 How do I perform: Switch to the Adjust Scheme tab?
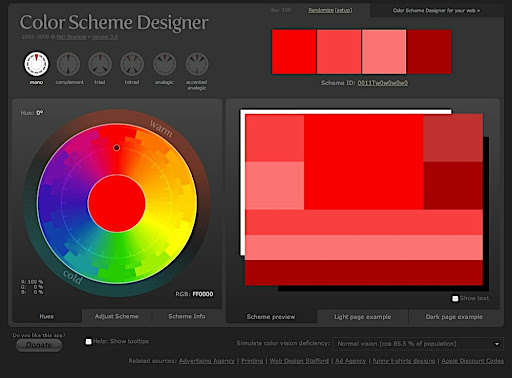[117, 316]
